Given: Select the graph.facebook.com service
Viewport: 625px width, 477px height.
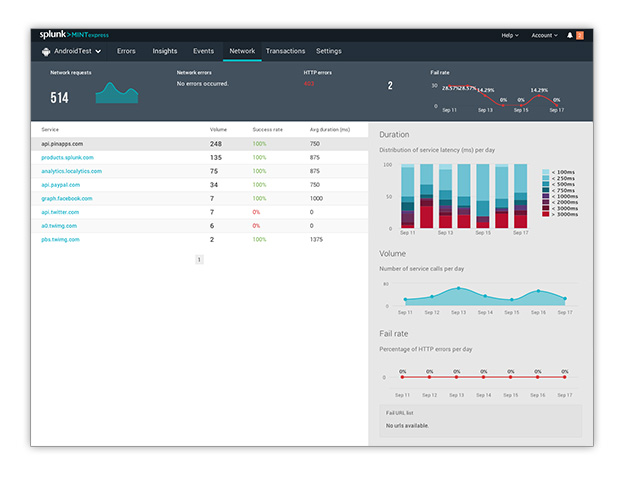Looking at the screenshot, I should 67,198.
